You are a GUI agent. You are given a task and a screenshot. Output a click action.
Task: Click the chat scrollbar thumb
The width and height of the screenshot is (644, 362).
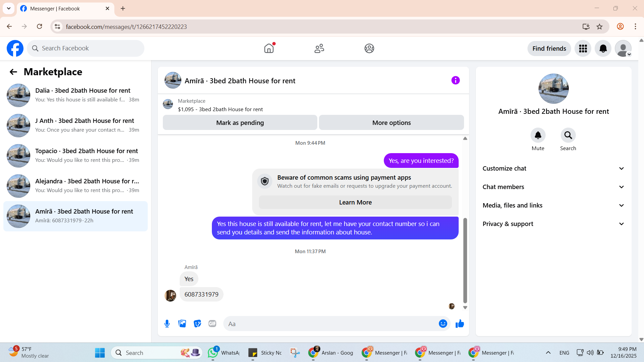465,260
